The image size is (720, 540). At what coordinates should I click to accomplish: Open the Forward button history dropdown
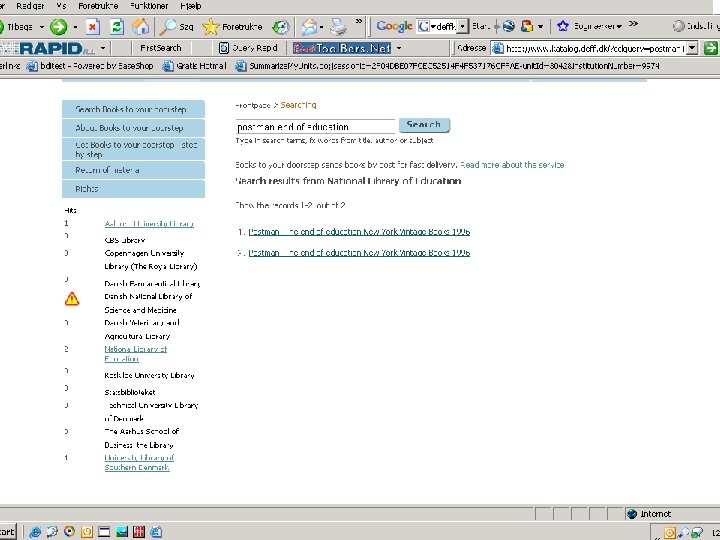click(75, 27)
